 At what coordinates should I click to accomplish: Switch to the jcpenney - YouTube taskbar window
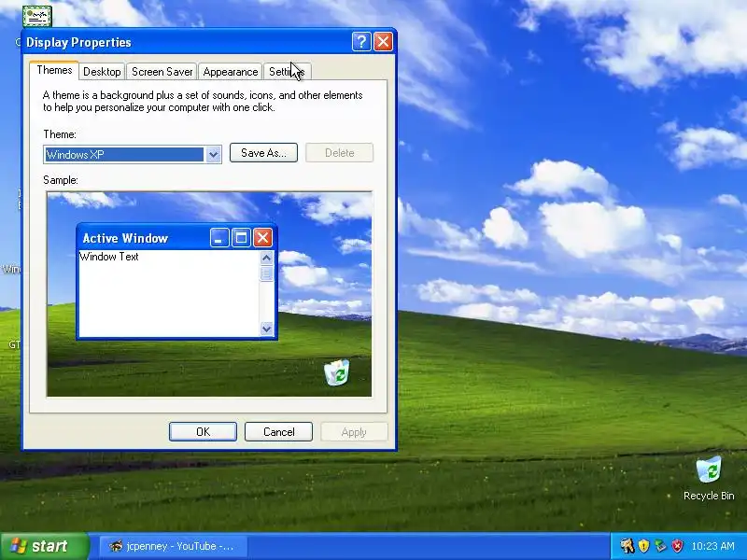(x=173, y=546)
